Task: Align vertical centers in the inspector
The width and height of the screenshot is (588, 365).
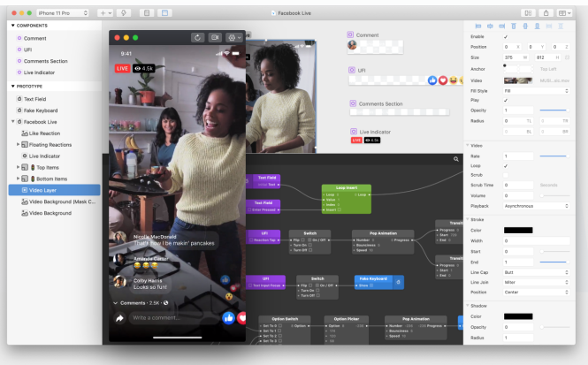Action: tap(525, 27)
